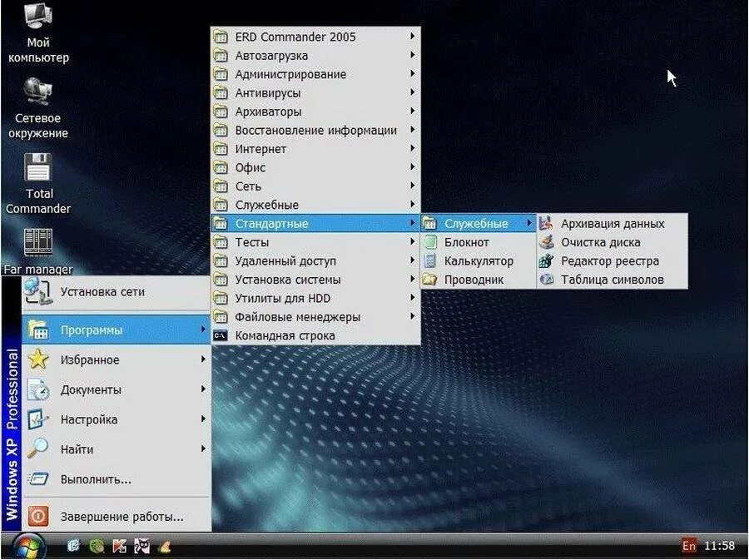
Task: Click the Архивация данных label
Action: [613, 224]
